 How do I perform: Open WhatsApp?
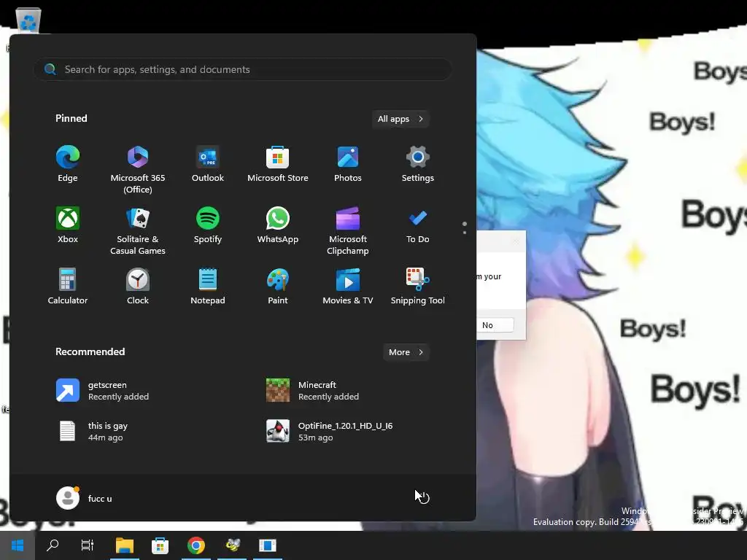coord(278,225)
